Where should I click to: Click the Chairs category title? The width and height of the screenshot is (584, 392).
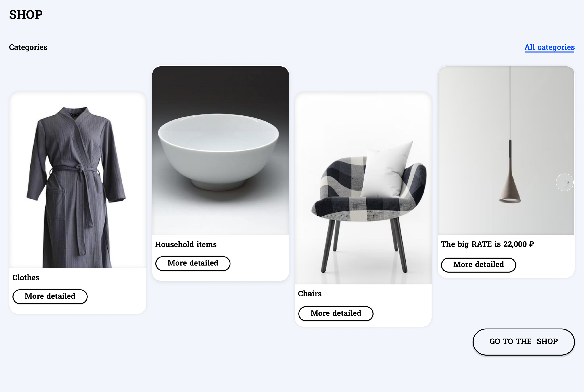click(310, 294)
